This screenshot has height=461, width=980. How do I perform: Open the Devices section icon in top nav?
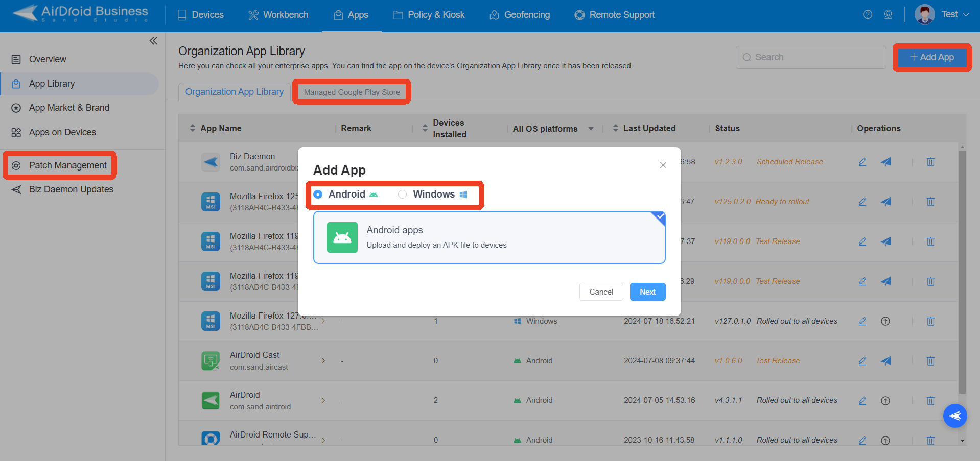tap(181, 15)
